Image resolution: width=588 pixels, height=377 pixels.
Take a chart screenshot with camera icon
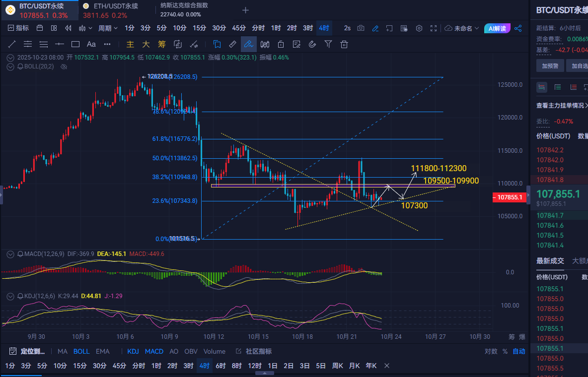[x=361, y=28]
